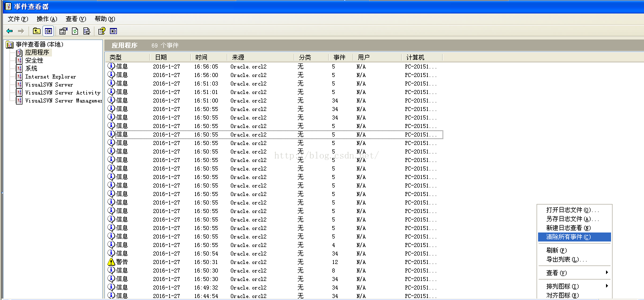
Task: Expand the 排列图标(I) context submenu
Action: (575, 286)
